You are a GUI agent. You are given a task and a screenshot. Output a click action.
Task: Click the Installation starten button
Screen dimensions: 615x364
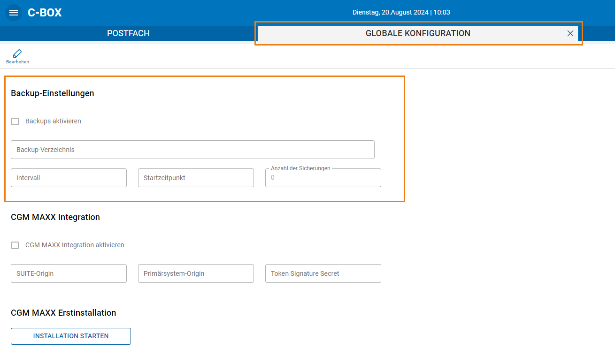pyautogui.click(x=71, y=336)
